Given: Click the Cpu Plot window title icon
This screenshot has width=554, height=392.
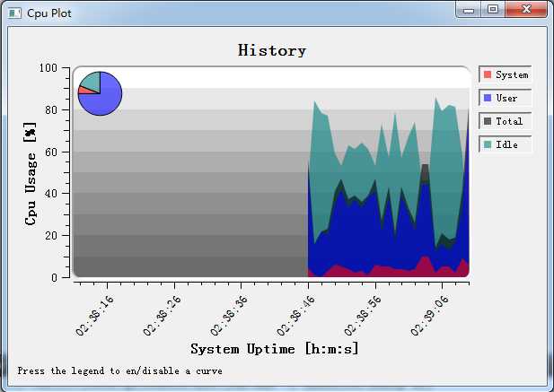Looking at the screenshot, I should tap(15, 13).
